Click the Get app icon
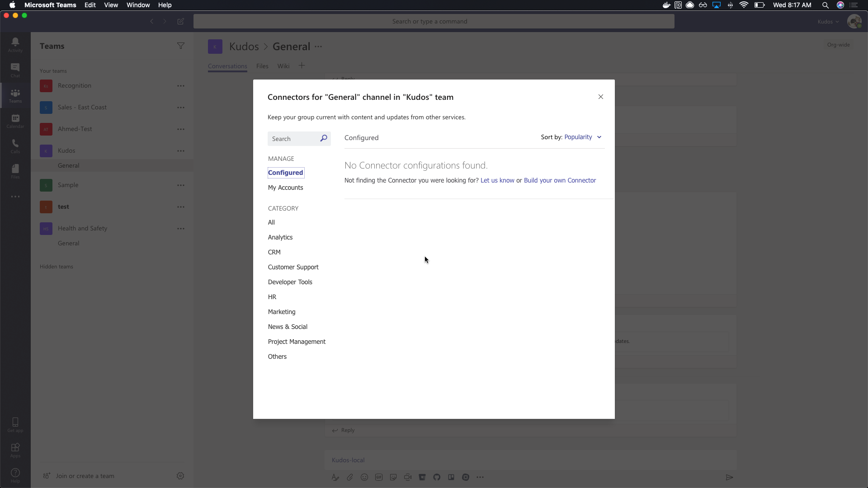868x488 pixels. click(x=15, y=424)
